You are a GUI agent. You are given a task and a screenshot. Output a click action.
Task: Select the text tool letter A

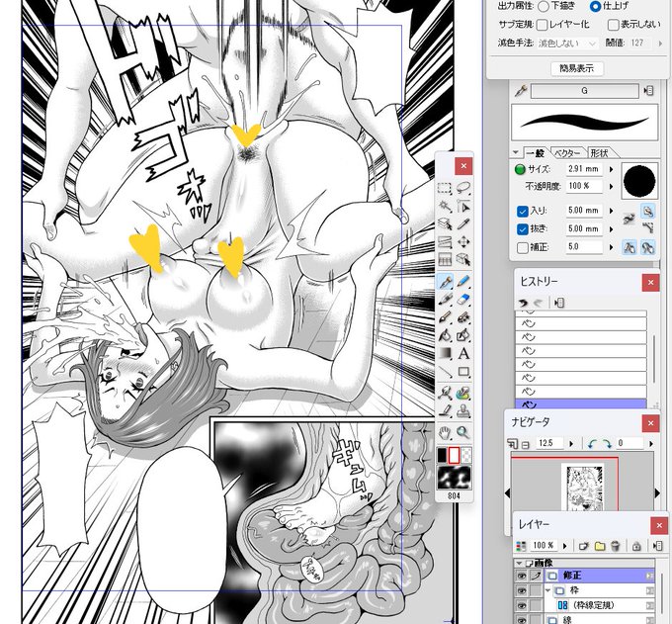pos(463,353)
